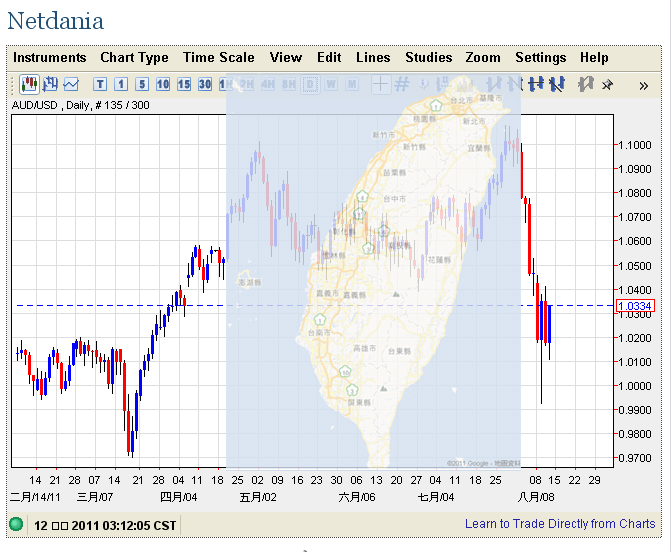
Task: Click the green connection status indicator
Action: [x=16, y=524]
